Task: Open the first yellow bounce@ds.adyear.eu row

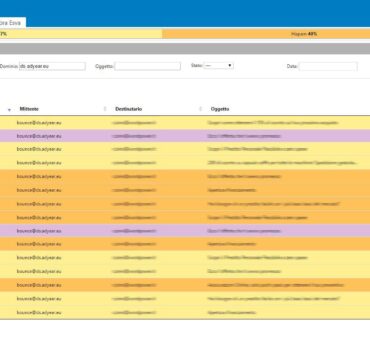Action: [185, 123]
